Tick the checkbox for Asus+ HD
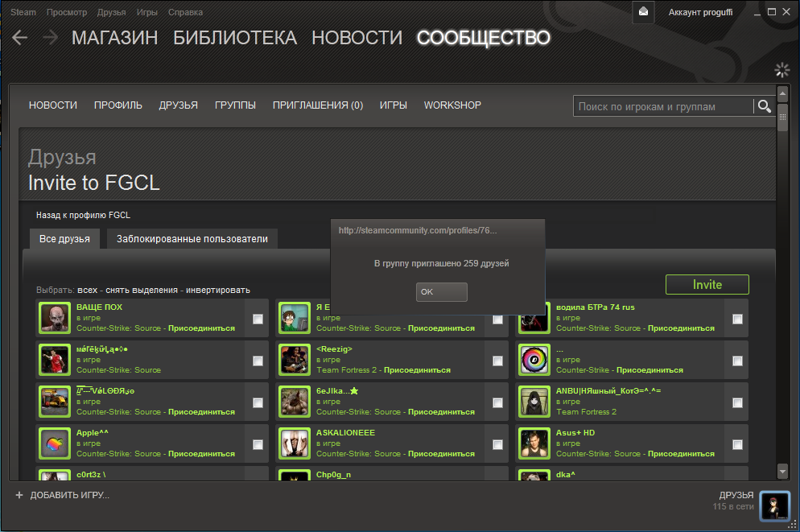The image size is (800, 532). [x=737, y=444]
